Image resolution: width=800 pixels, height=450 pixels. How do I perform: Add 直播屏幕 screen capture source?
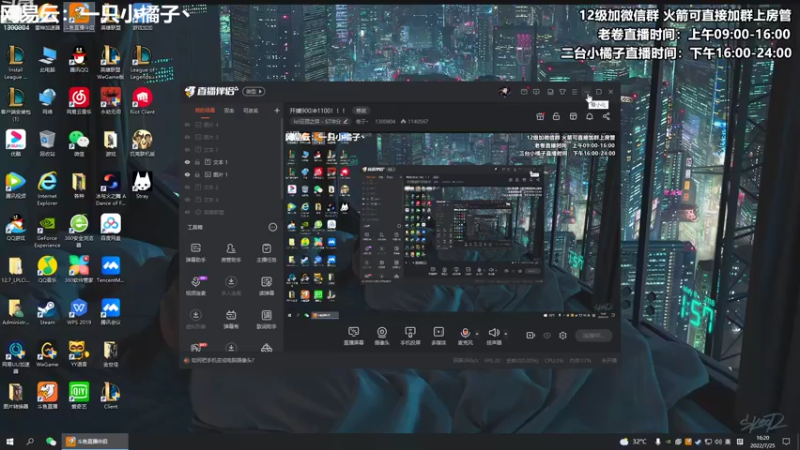click(x=354, y=336)
